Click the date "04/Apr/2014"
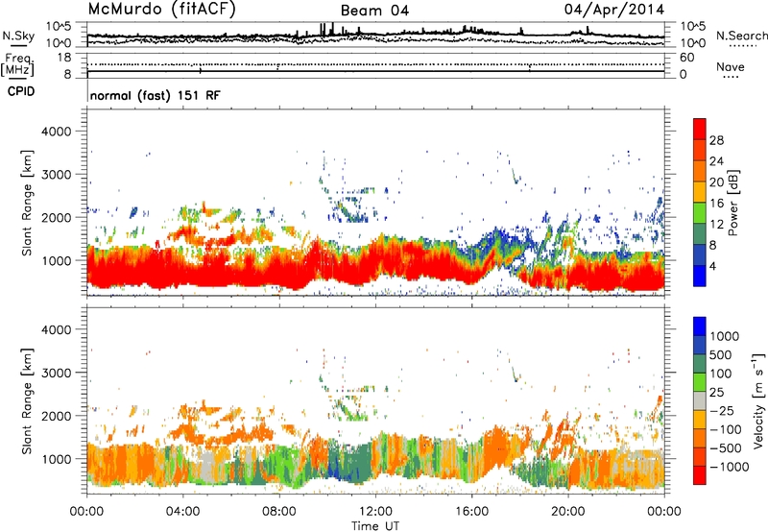Image resolution: width=768 pixels, height=532 pixels. 614,10
